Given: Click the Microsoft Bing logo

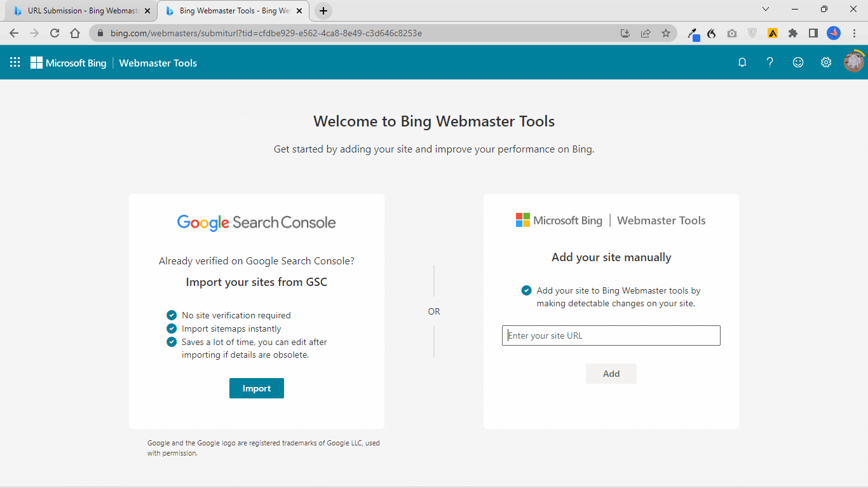Looking at the screenshot, I should point(68,62).
